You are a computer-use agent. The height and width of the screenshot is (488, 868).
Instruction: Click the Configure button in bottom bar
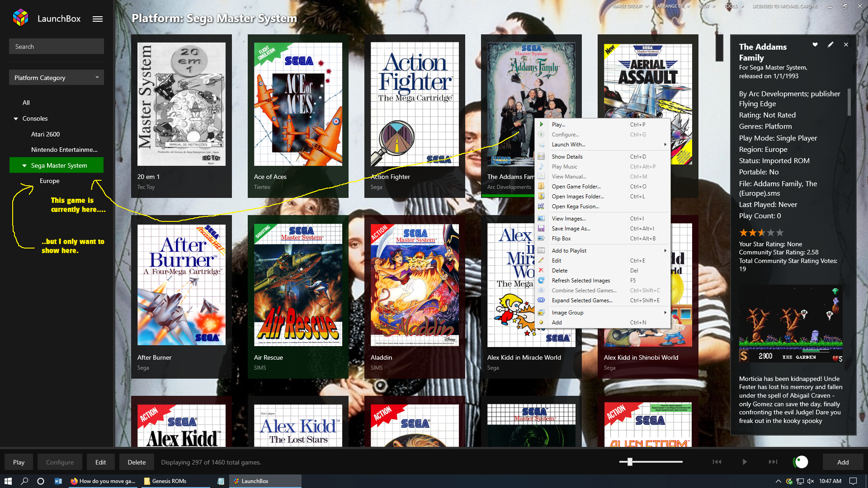click(x=60, y=462)
